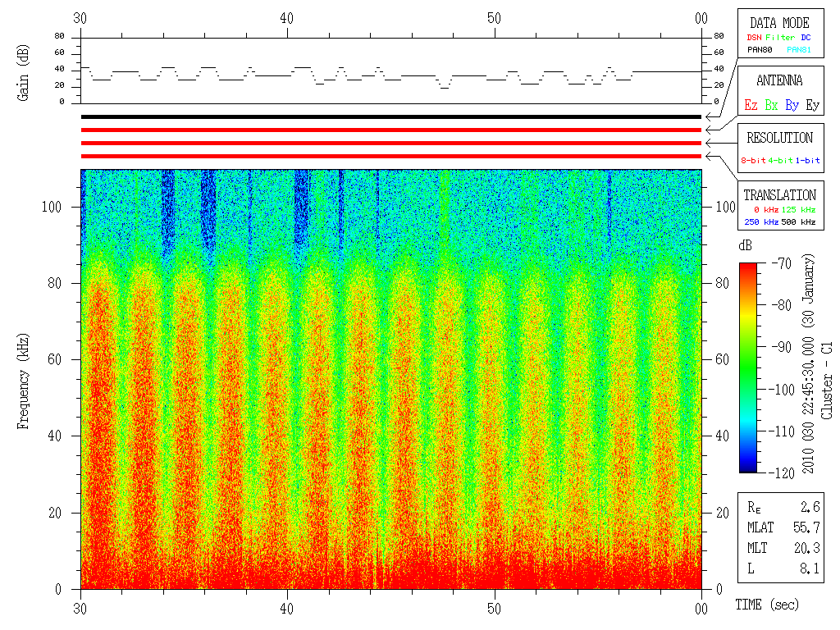Click the Gain (dB) axis label
This screenshot has height=630, width=840.
pyautogui.click(x=23, y=73)
